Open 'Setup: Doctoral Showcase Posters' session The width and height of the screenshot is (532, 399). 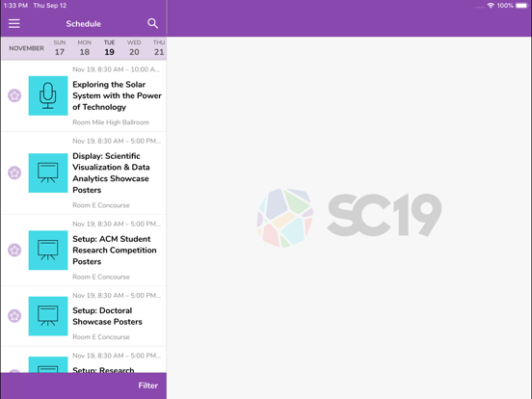(x=107, y=316)
